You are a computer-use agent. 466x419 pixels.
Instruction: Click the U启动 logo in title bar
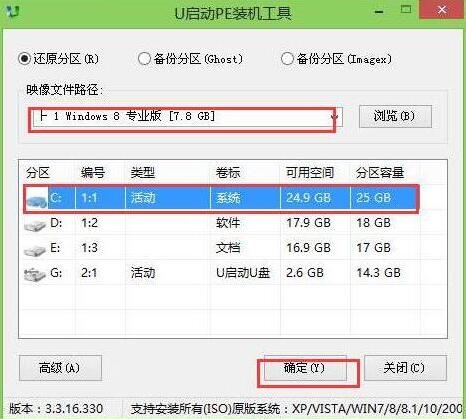[13, 12]
